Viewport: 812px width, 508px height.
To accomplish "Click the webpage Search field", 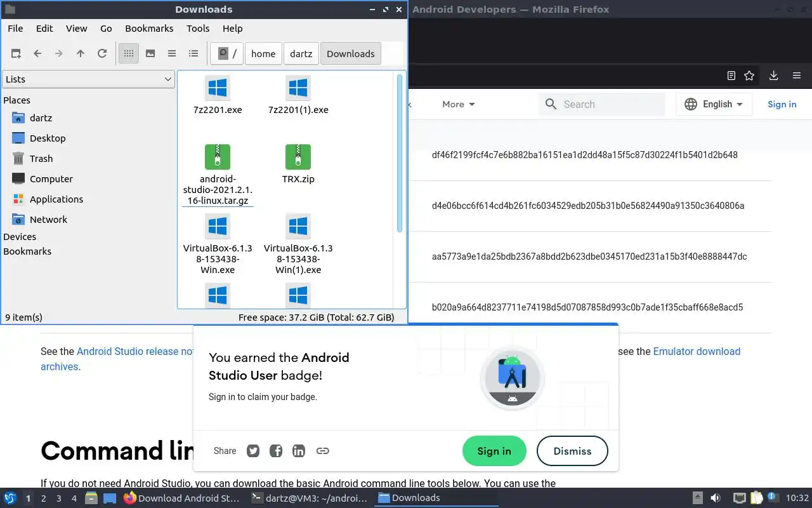I will tap(601, 104).
